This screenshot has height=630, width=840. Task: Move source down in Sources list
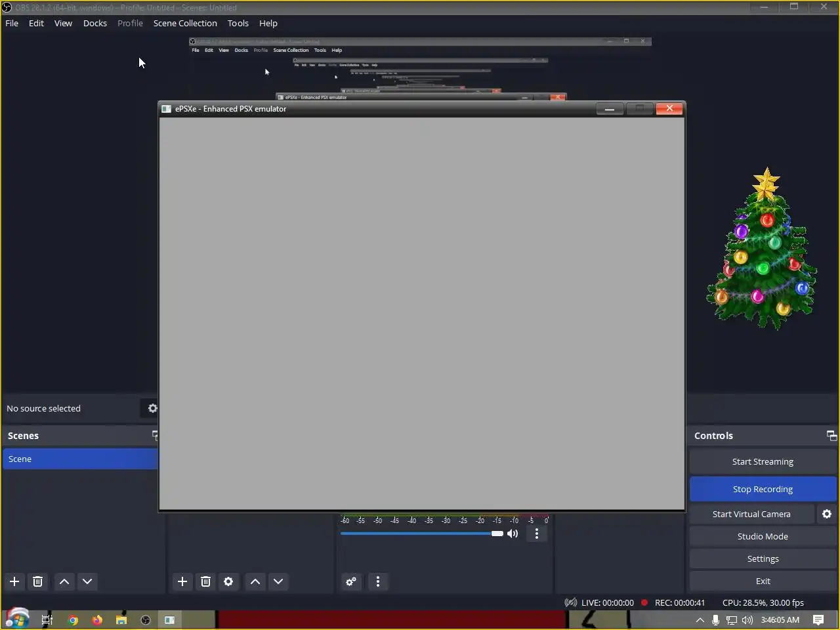point(278,581)
